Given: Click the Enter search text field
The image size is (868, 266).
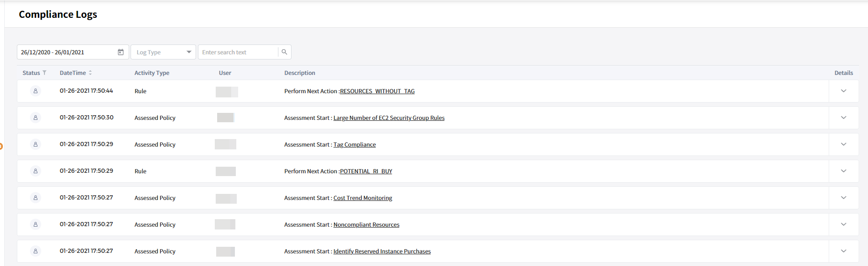Looking at the screenshot, I should [x=238, y=52].
